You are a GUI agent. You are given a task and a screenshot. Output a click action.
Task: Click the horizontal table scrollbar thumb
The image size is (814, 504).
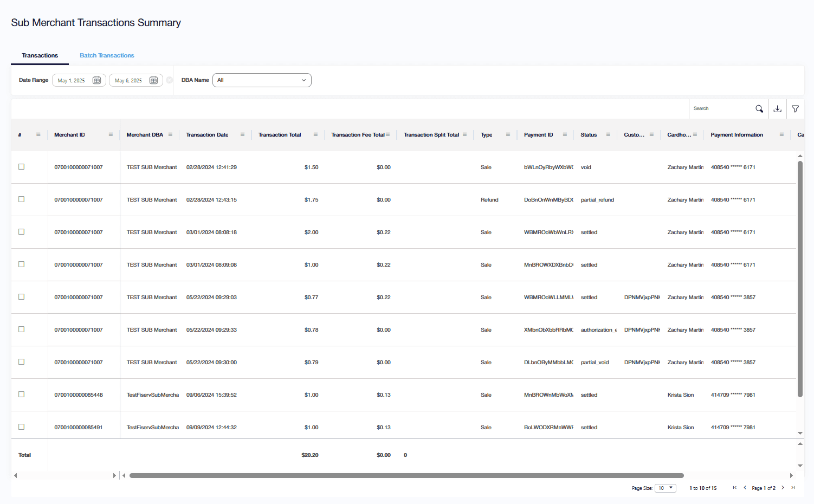(x=406, y=475)
